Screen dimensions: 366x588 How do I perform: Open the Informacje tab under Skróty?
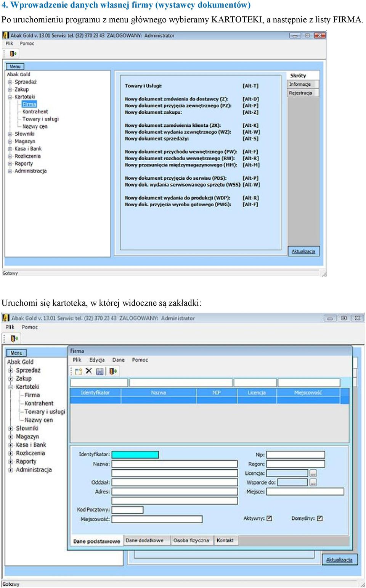pyautogui.click(x=303, y=84)
